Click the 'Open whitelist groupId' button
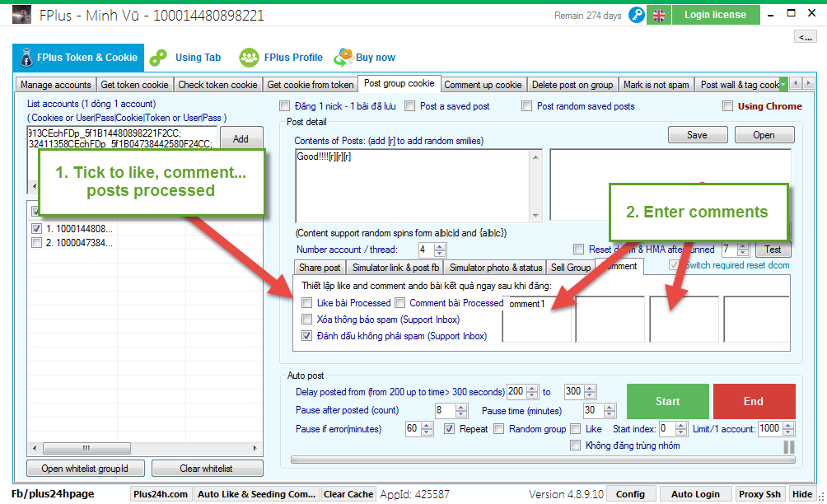This screenshot has height=504, width=827. point(85,468)
